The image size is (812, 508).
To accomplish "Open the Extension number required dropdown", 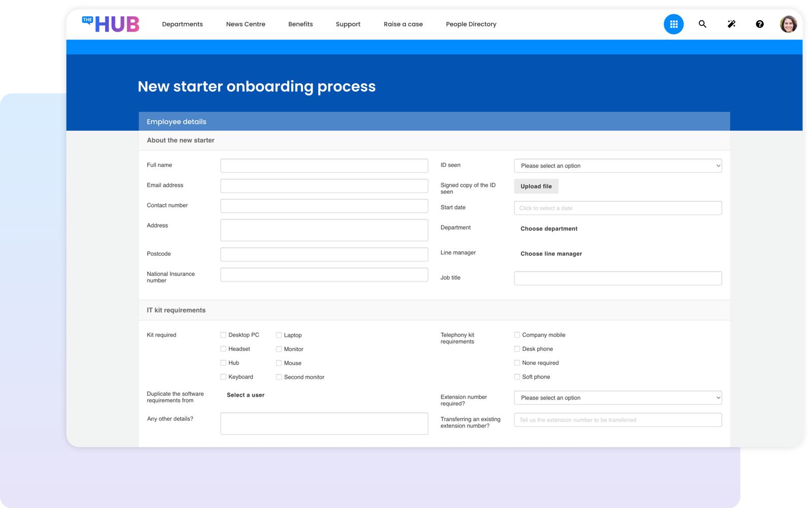I will pyautogui.click(x=618, y=397).
